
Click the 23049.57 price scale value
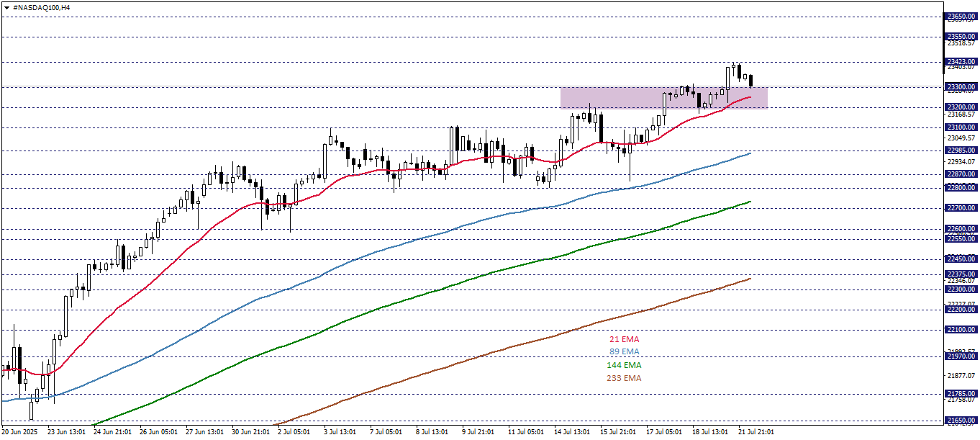(x=962, y=138)
